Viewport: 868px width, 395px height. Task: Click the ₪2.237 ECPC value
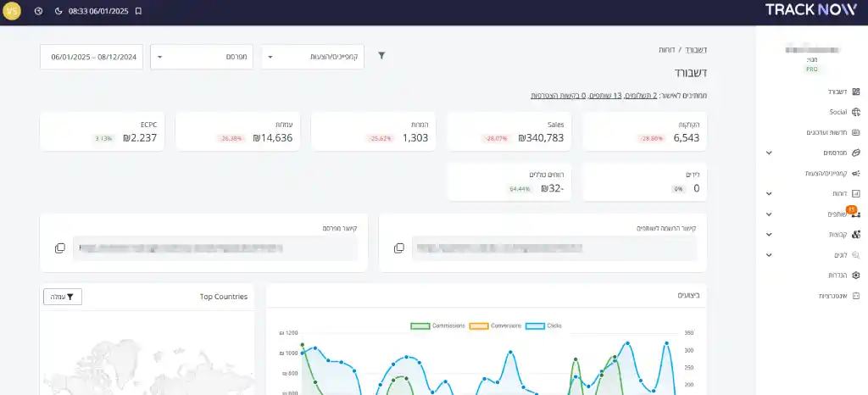pyautogui.click(x=140, y=138)
